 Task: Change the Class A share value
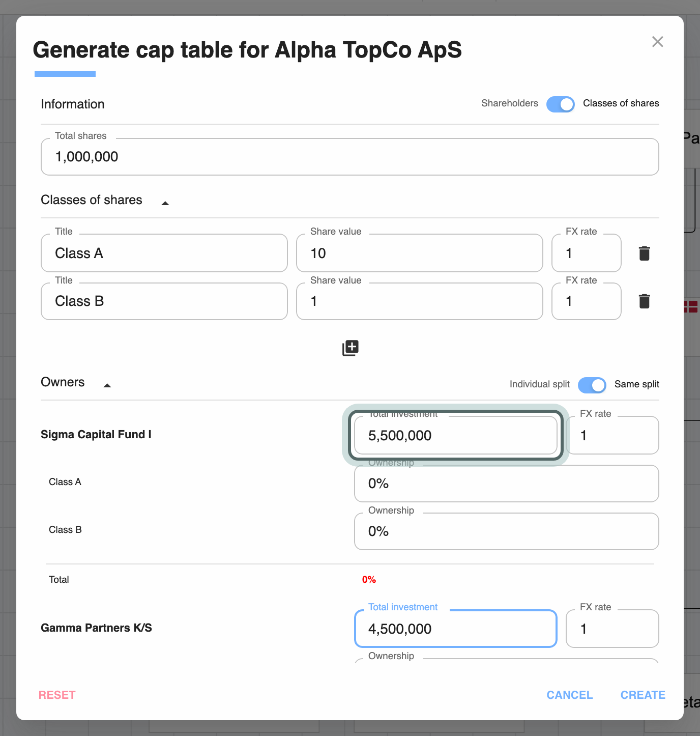(420, 253)
